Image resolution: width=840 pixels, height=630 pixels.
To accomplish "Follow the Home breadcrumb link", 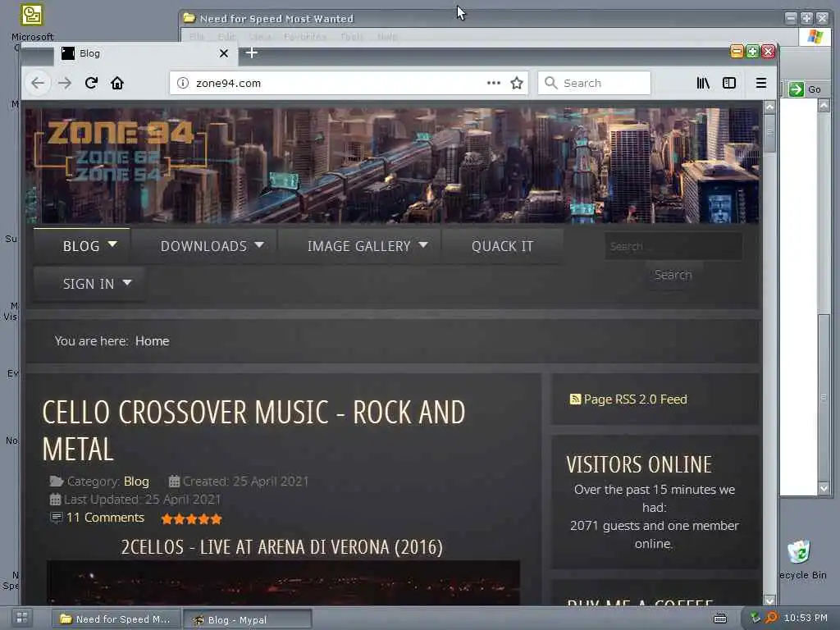I will pyautogui.click(x=152, y=341).
